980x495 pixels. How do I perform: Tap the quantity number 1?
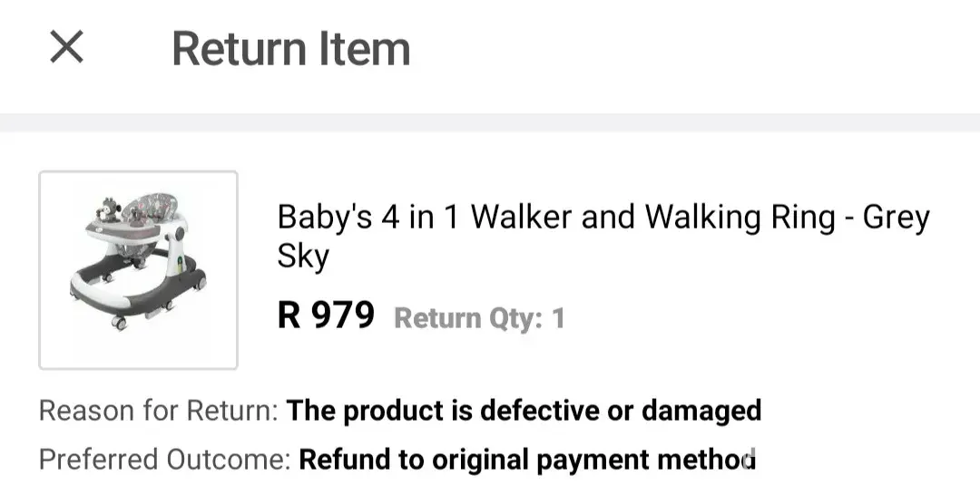pyautogui.click(x=558, y=318)
